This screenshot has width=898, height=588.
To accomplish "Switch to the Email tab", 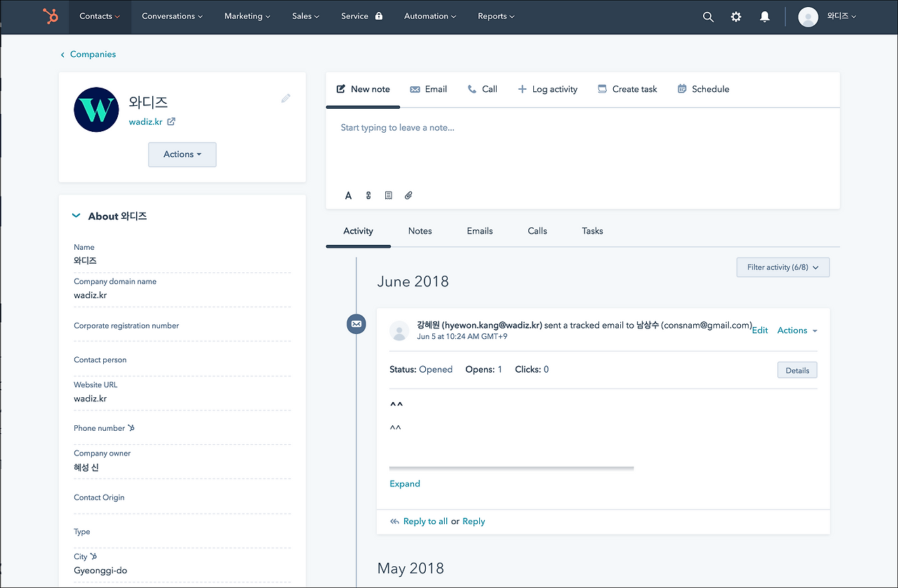I will 429,89.
